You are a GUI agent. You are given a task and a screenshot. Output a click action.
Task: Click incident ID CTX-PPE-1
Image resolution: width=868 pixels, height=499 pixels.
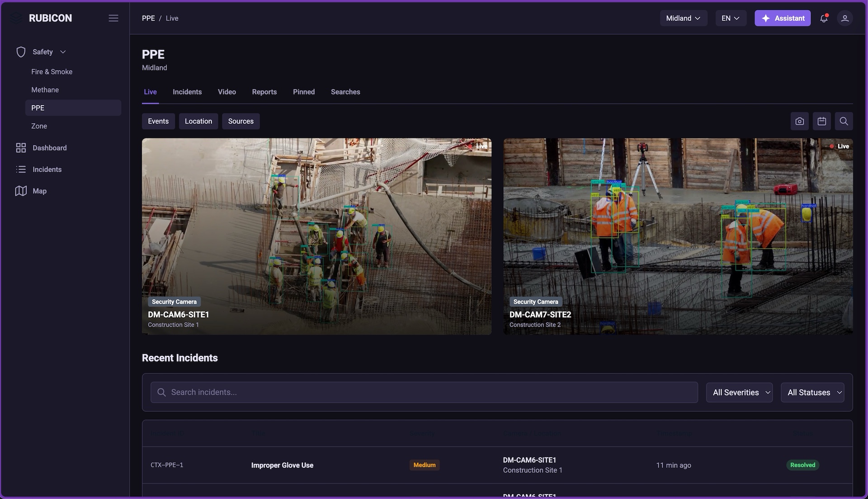pyautogui.click(x=167, y=465)
